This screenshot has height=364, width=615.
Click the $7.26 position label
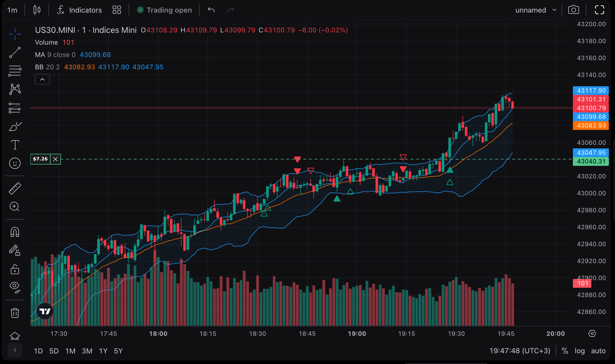point(40,159)
